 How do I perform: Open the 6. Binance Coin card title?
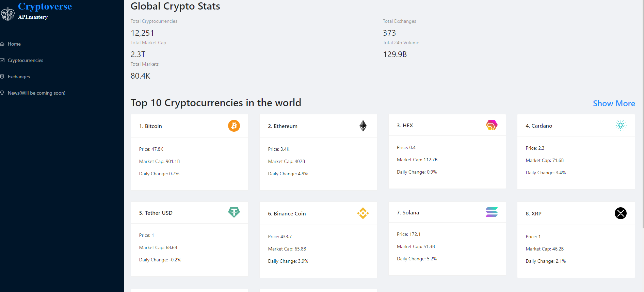coord(287,213)
